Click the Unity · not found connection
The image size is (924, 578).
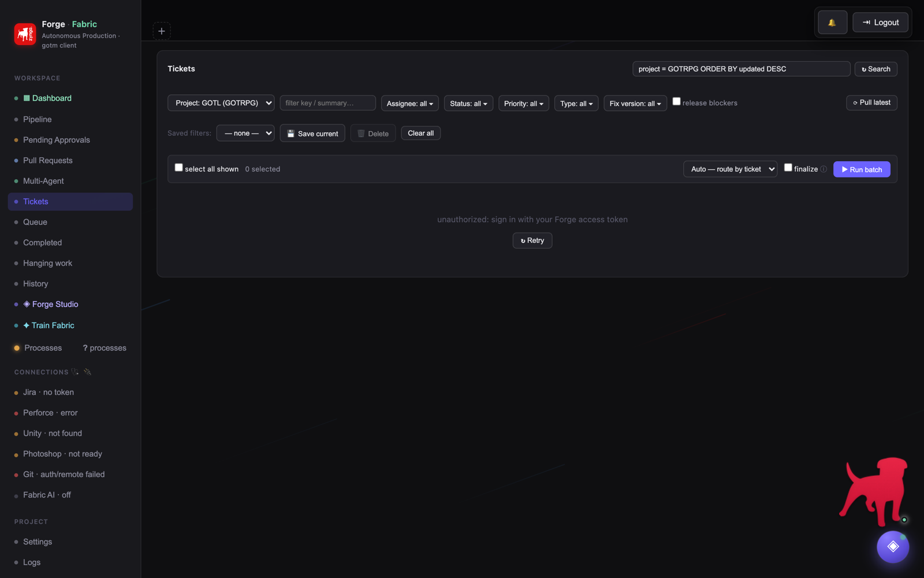pyautogui.click(x=70, y=433)
